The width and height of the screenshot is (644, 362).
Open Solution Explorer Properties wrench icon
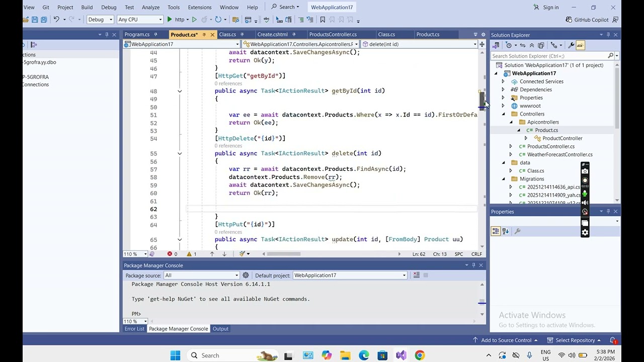click(x=571, y=45)
